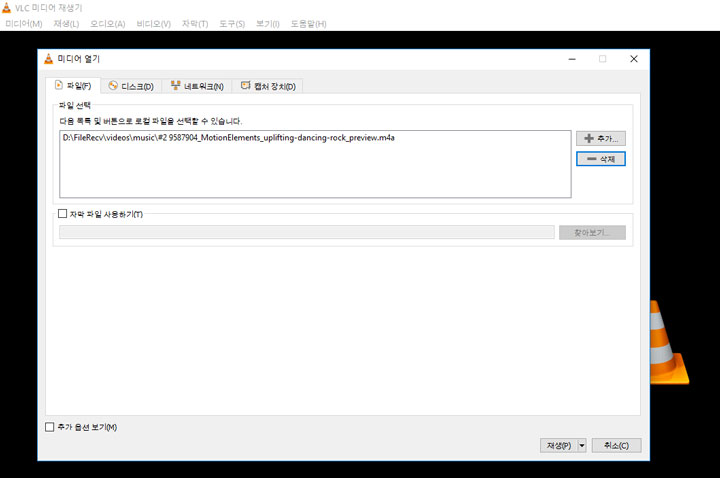Open the 미디어(M) menu in VLC
This screenshot has height=478, width=720.
pos(24,24)
